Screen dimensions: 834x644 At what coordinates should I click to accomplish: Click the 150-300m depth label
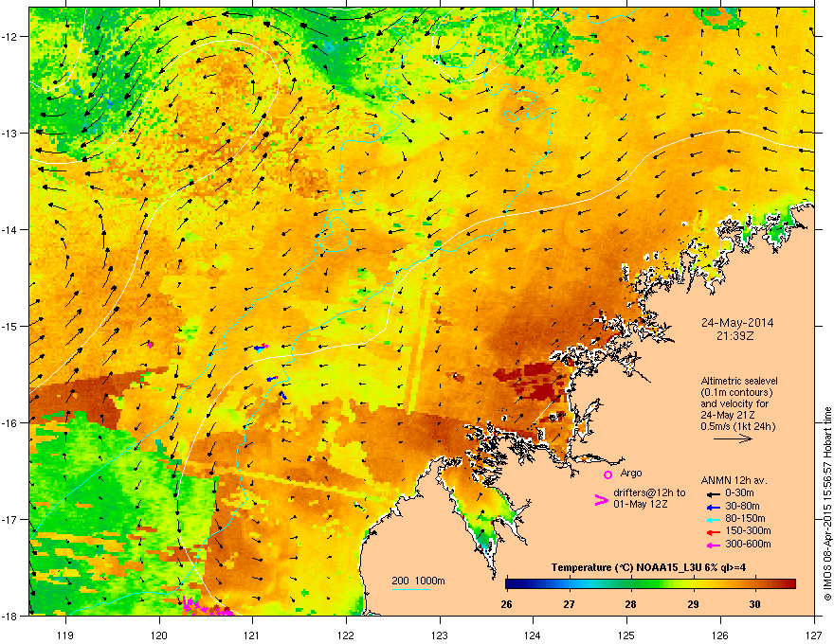[x=748, y=530]
